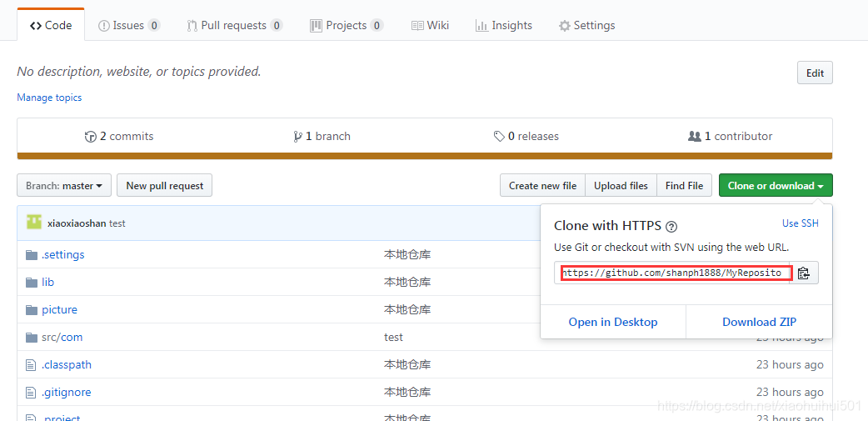Show the 1 branch list

click(322, 136)
